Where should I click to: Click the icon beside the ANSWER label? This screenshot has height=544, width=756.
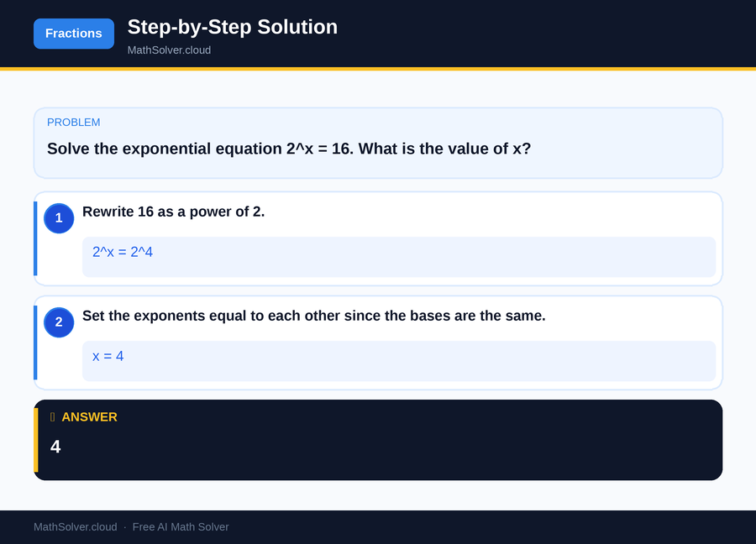coord(51,416)
